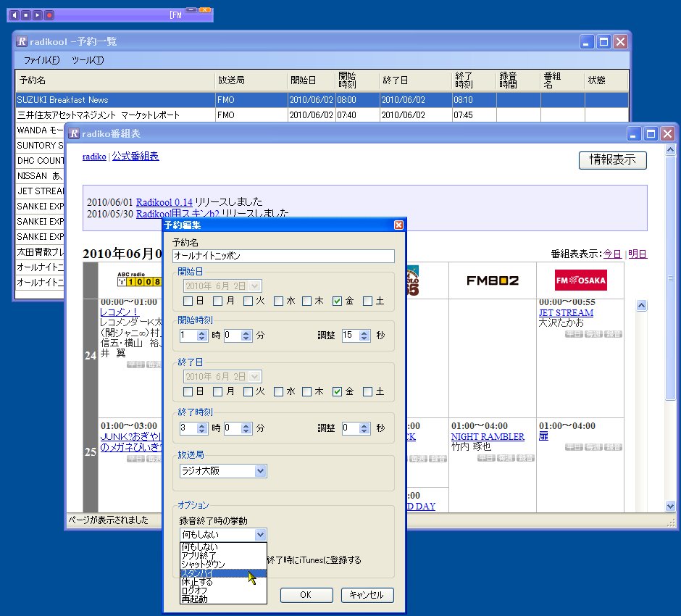
Task: Open ツール(T) menu in radikool window
Action: coord(88,60)
